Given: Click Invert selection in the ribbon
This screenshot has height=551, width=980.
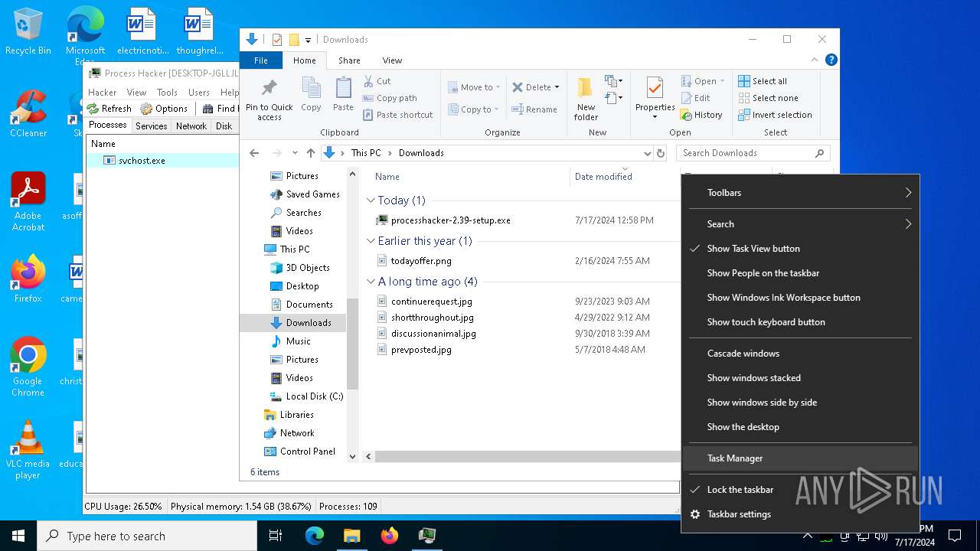Looking at the screenshot, I should coord(775,115).
